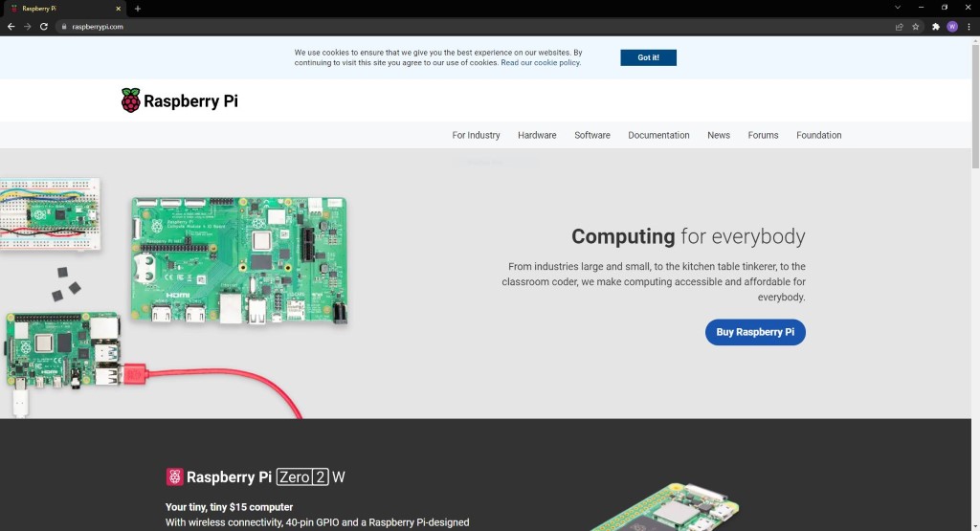Click the Zero 2 W board image
The height and width of the screenshot is (531, 980).
pos(666,507)
